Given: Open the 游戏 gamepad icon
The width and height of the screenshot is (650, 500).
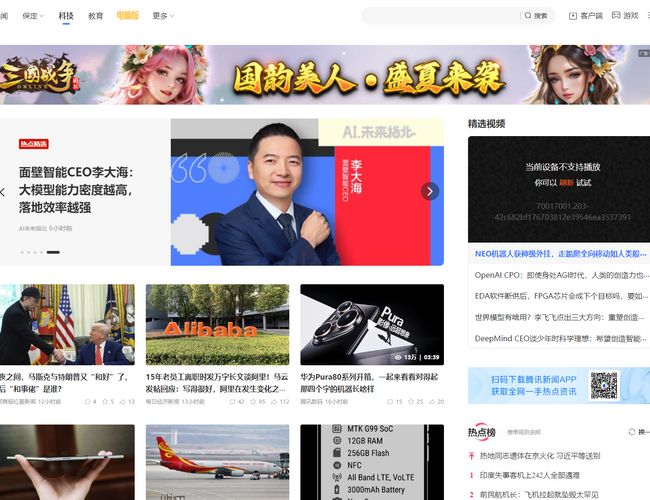Looking at the screenshot, I should (x=616, y=15).
